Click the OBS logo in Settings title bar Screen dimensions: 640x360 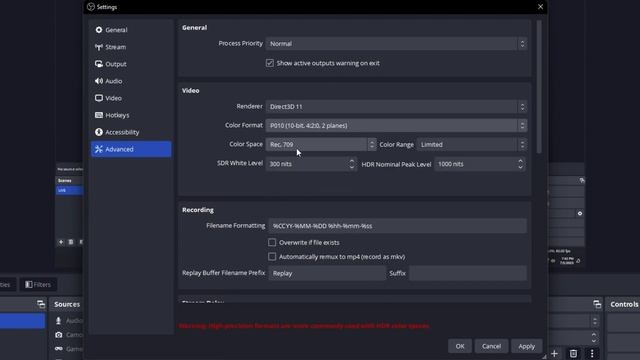click(91, 7)
